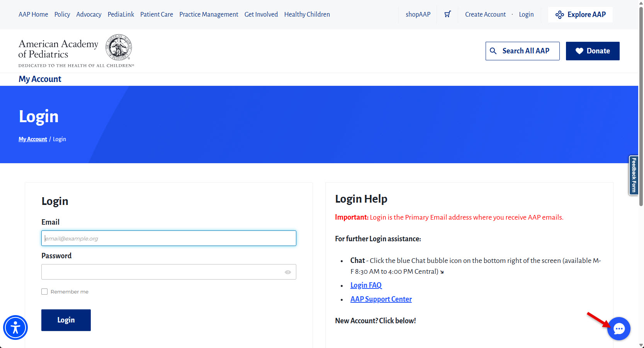Click the Search All AAP button

click(x=523, y=51)
